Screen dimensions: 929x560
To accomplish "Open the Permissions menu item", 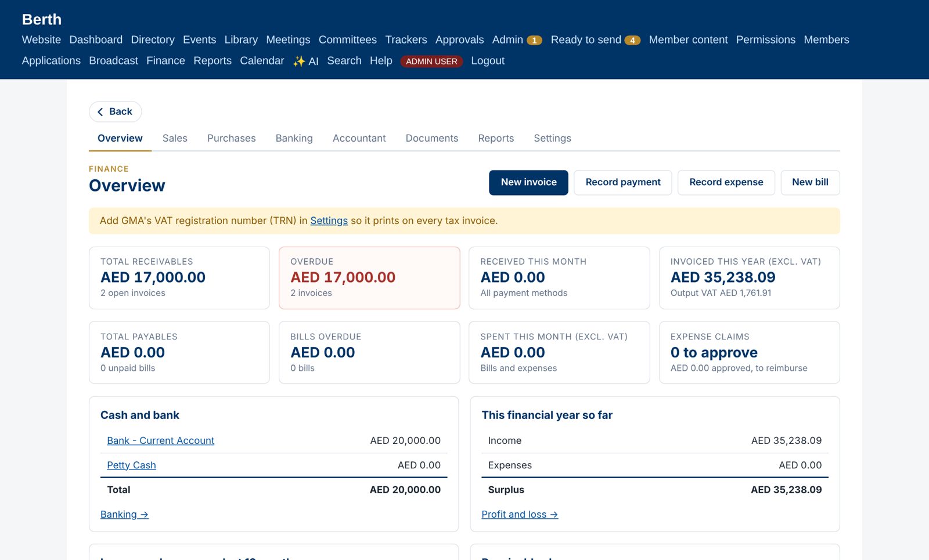I will 766,39.
